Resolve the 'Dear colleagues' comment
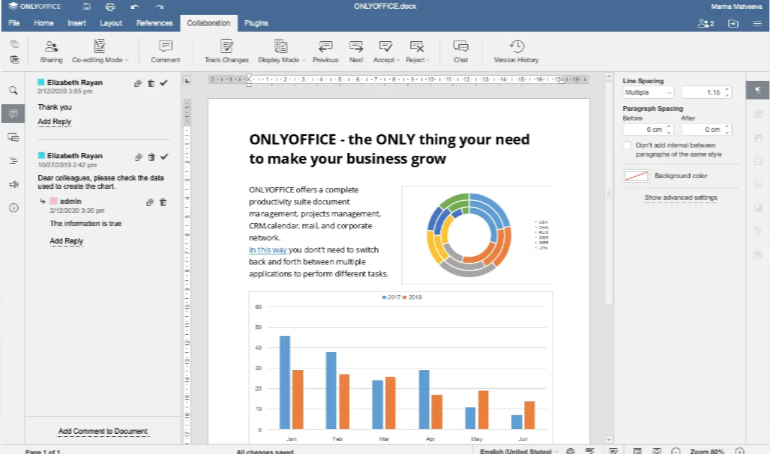 [165, 157]
